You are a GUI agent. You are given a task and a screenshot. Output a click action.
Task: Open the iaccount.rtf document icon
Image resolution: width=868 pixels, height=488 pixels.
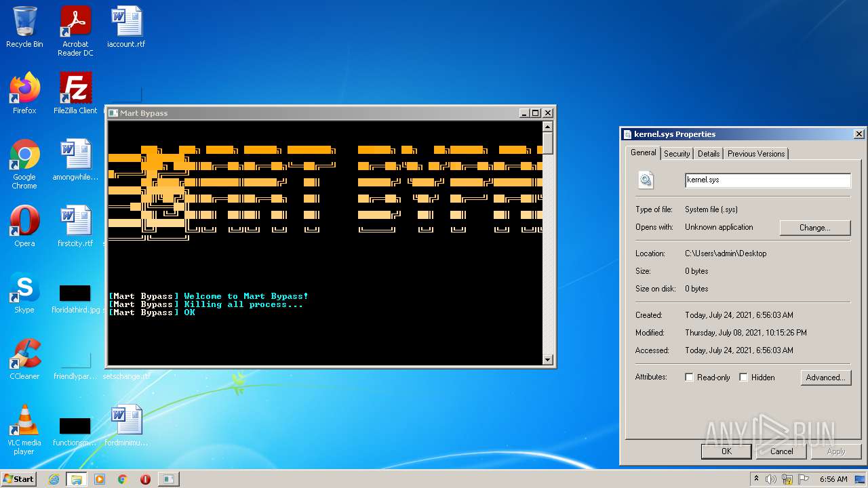coord(126,27)
